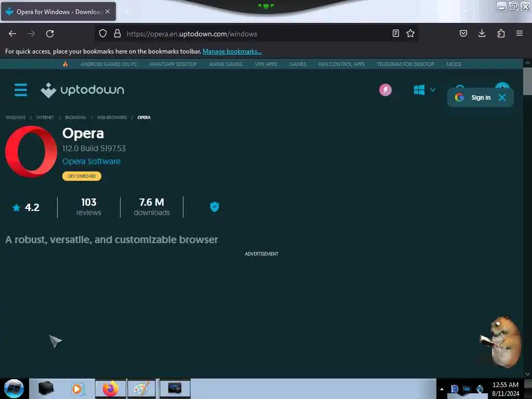Click the address bar URL field

coord(256,34)
